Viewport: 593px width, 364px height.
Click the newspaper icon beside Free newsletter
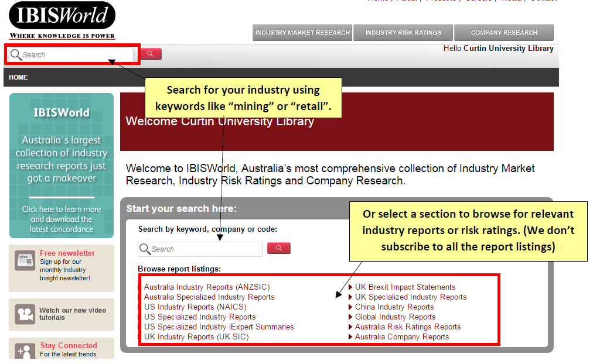tap(25, 261)
